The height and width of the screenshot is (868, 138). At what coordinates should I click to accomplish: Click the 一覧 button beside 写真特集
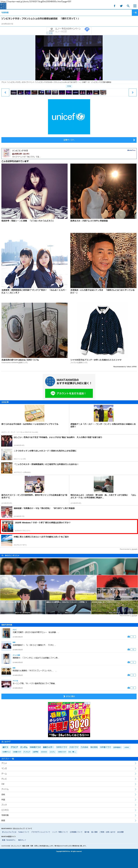coord(135,13)
